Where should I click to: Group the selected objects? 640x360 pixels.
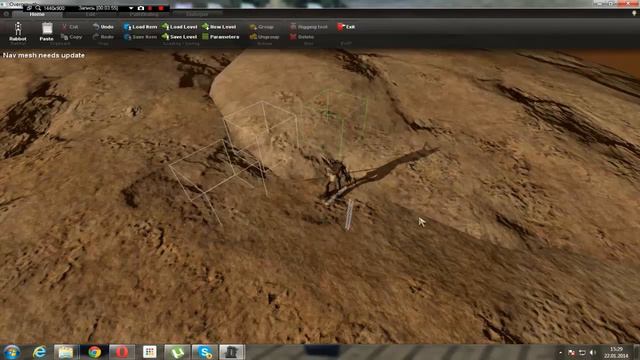(262, 27)
